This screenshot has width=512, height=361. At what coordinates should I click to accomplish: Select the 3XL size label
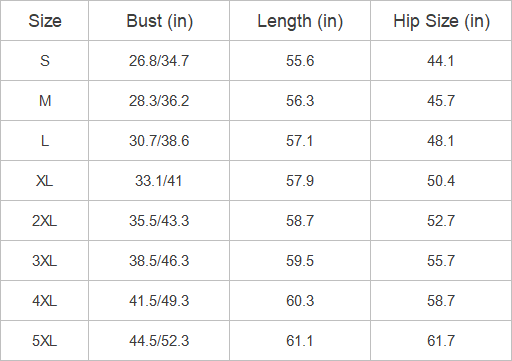tap(45, 261)
